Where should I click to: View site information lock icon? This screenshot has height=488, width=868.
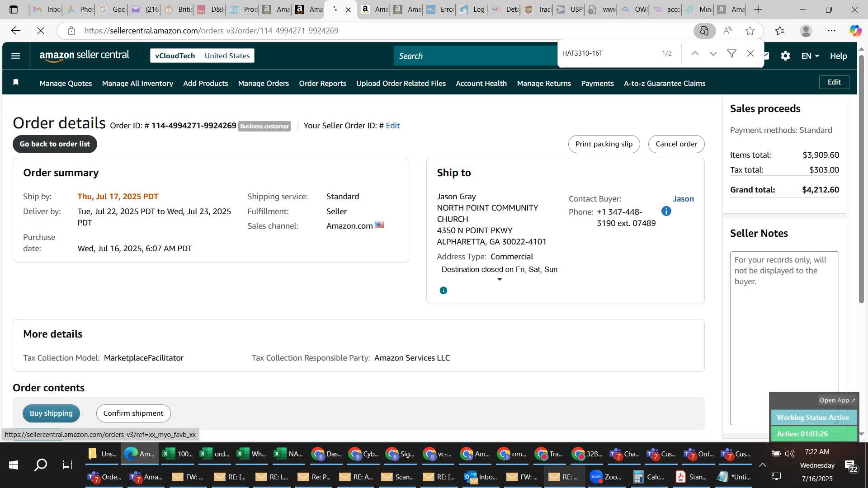click(x=71, y=31)
